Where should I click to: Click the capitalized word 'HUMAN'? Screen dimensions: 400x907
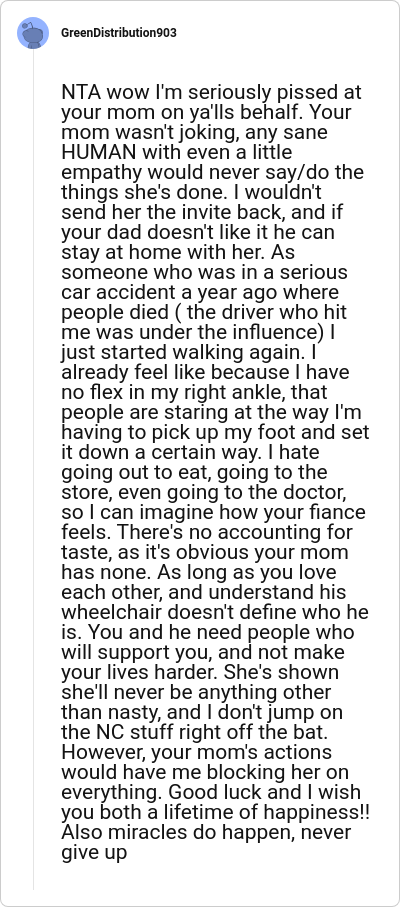tap(99, 153)
